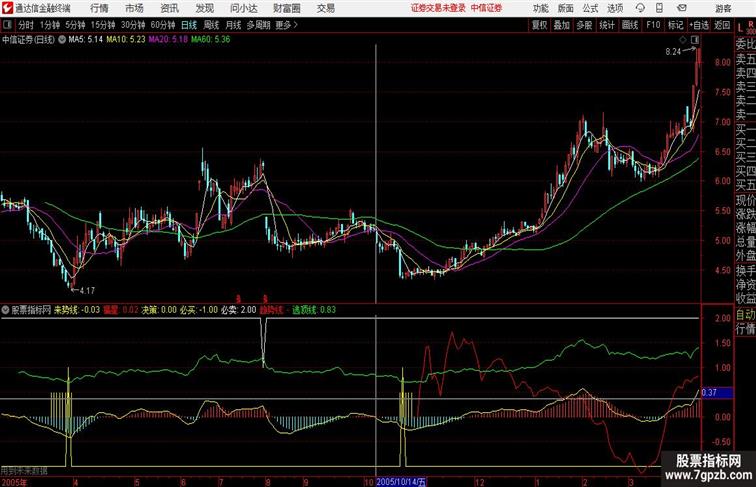Click the mobile phone icon

coord(659,8)
